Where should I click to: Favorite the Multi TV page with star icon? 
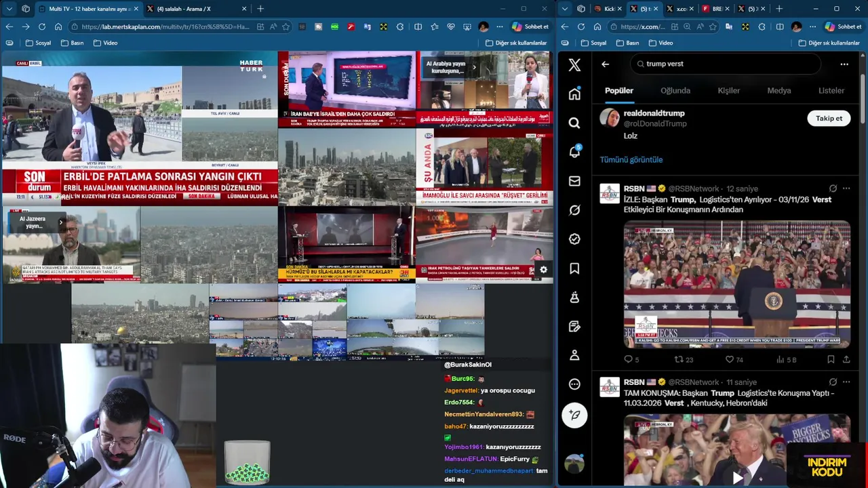click(x=286, y=26)
